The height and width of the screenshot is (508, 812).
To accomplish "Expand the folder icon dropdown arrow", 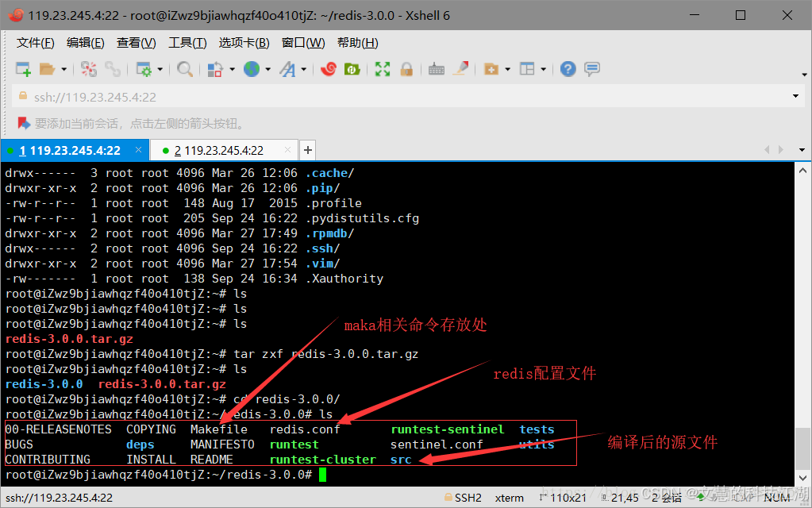I will (x=507, y=69).
